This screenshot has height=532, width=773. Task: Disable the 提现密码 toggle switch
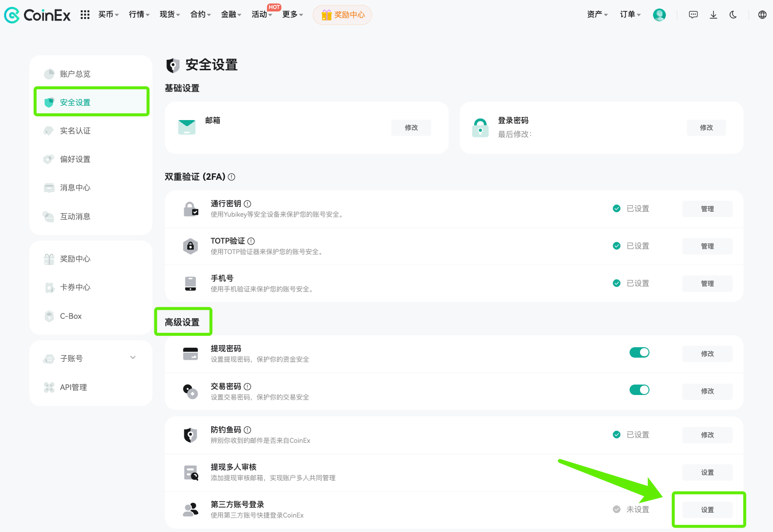(640, 352)
